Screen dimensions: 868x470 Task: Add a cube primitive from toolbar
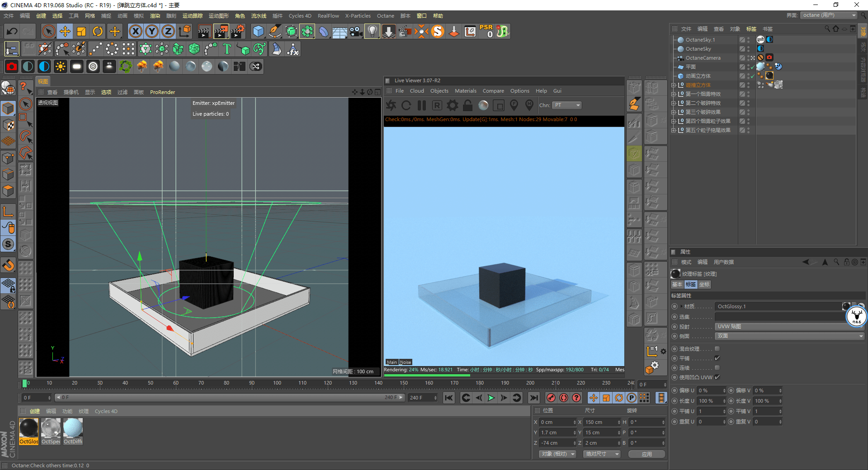coord(258,31)
